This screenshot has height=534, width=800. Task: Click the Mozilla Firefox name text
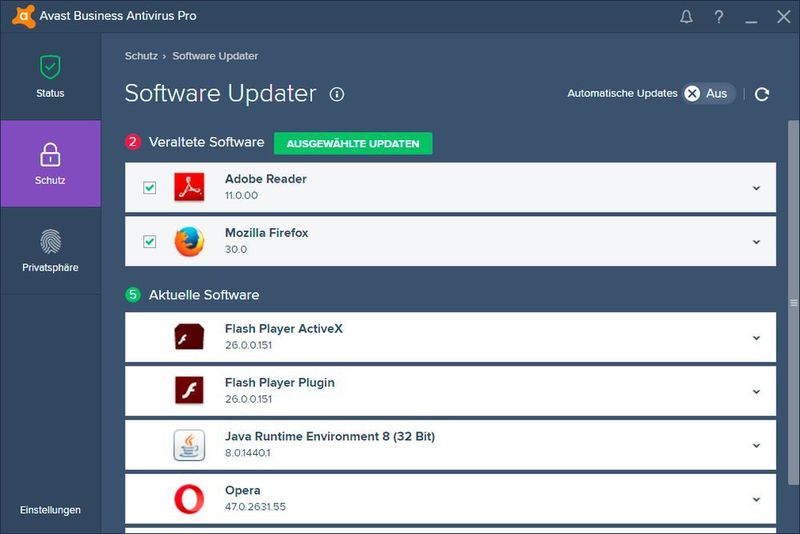tap(267, 233)
